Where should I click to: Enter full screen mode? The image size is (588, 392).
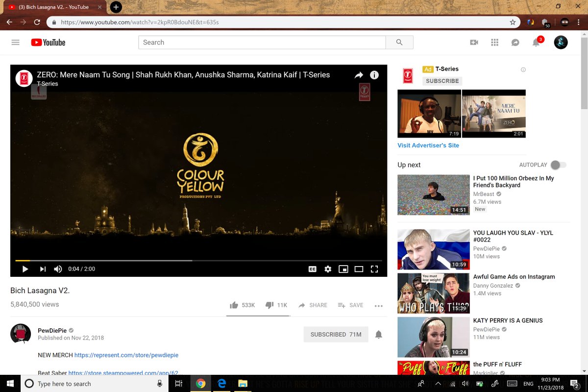pos(374,269)
